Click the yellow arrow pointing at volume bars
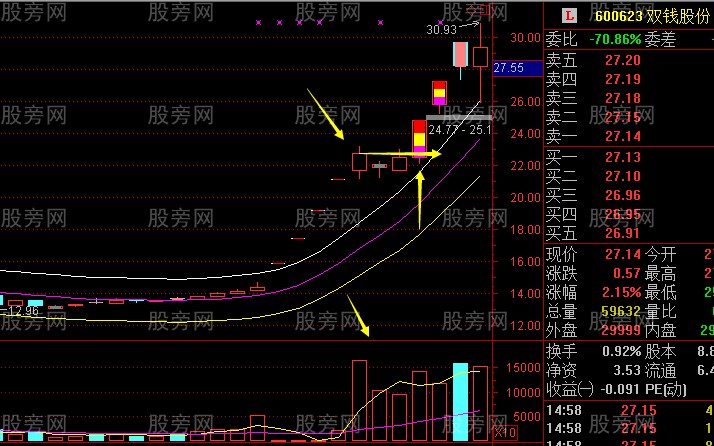 (x=358, y=315)
